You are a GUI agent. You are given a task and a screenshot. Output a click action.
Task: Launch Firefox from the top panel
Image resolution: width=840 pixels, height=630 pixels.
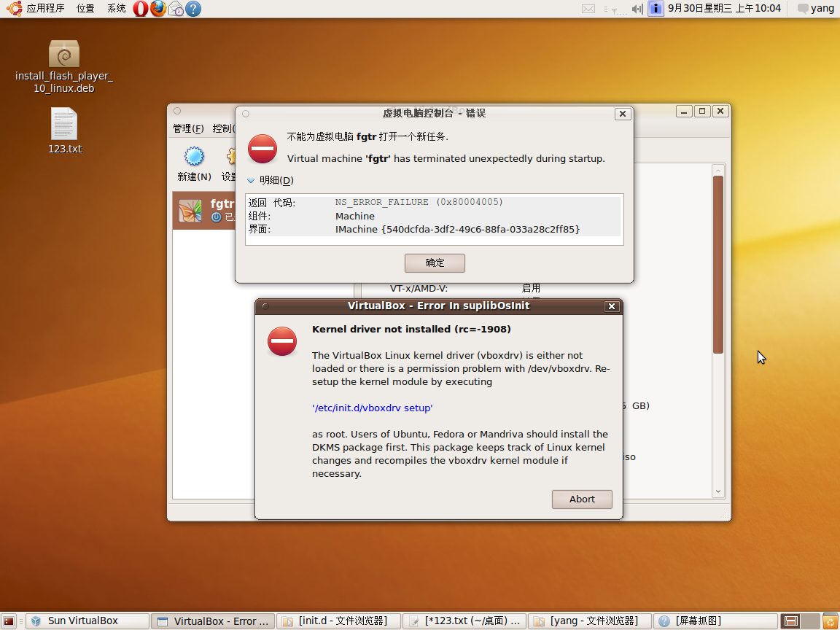pos(158,9)
